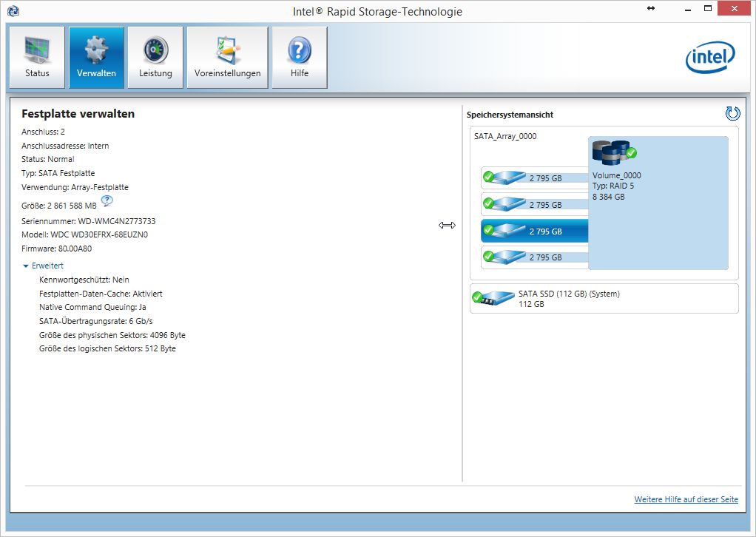Open the Voreinstellungen tab
The height and width of the screenshot is (537, 756).
coord(228,58)
